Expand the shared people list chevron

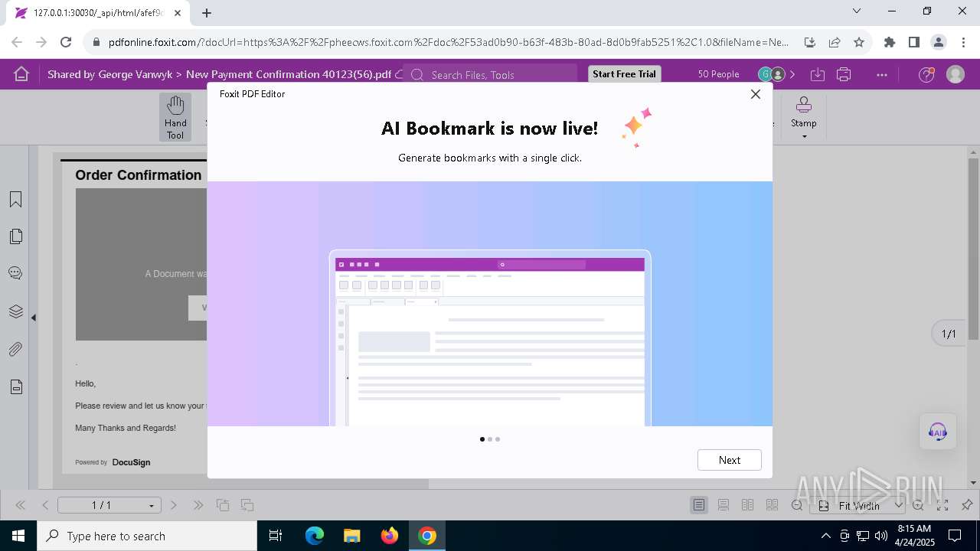pyautogui.click(x=792, y=74)
